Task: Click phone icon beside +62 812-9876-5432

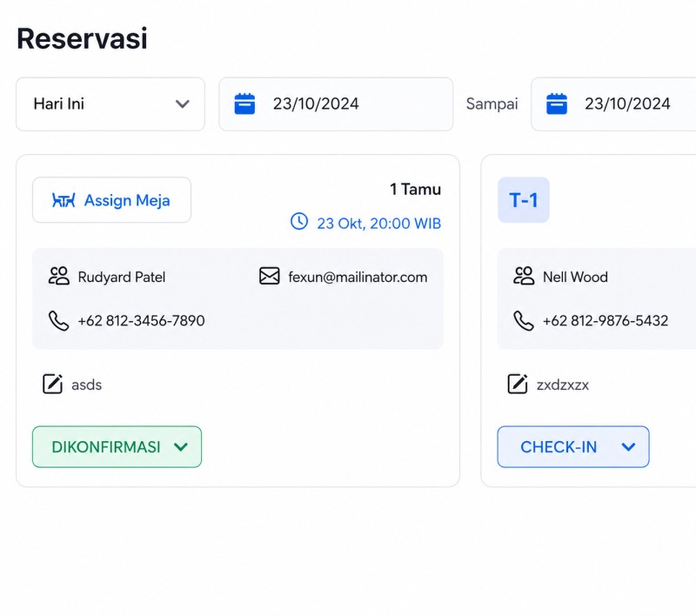Action: 524,321
